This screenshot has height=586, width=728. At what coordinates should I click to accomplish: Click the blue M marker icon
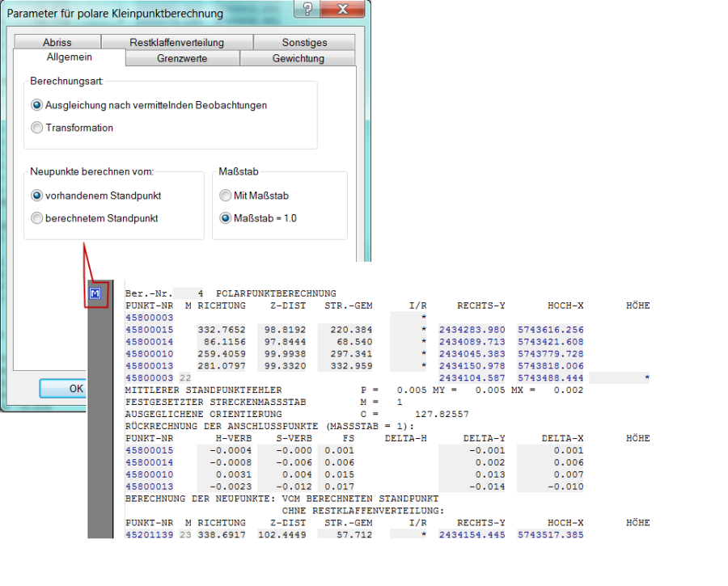[95, 293]
